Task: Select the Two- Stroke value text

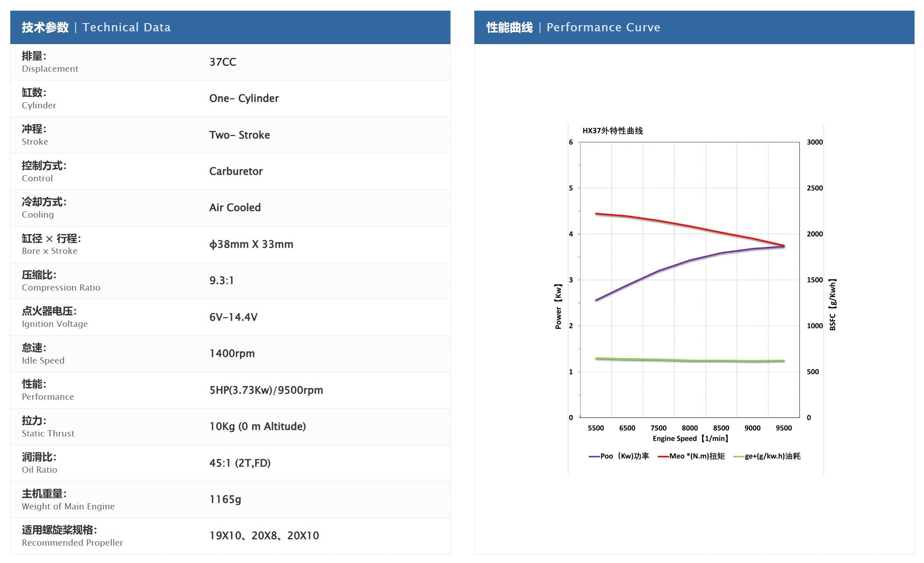Action: tap(239, 135)
